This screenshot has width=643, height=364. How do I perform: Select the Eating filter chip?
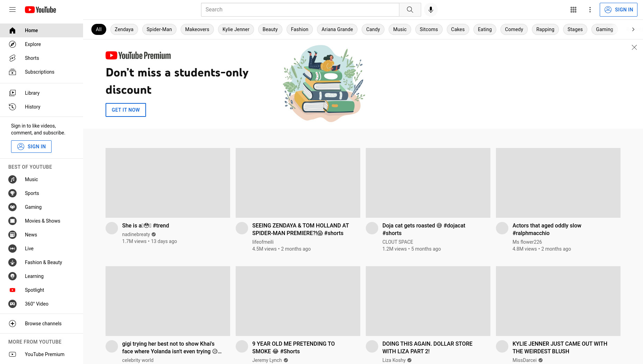(485, 29)
